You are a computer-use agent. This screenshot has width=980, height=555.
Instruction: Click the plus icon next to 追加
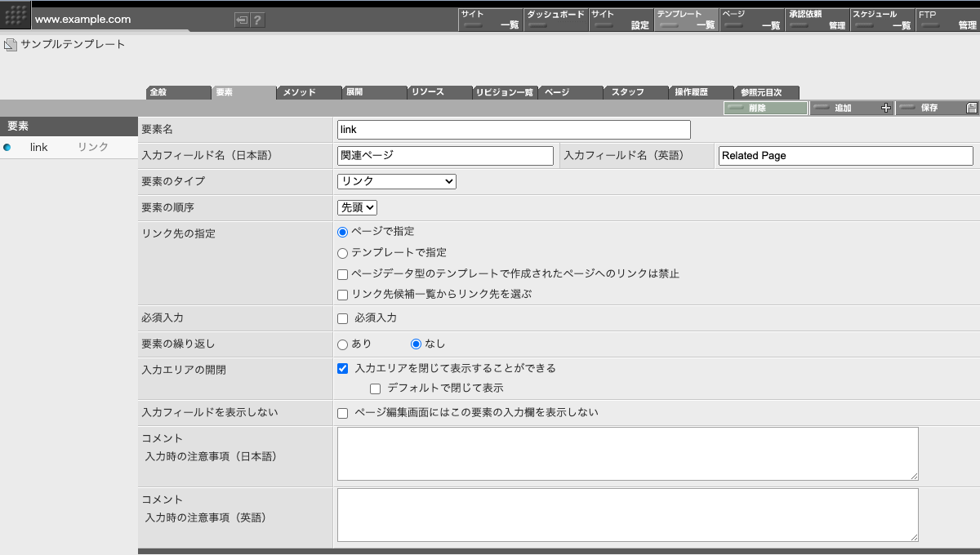coord(886,107)
